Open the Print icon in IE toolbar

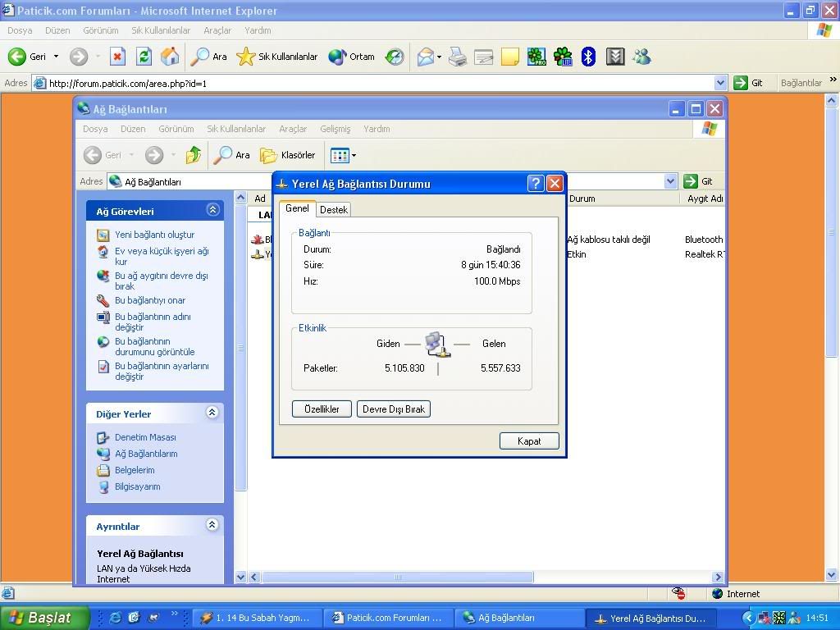458,57
